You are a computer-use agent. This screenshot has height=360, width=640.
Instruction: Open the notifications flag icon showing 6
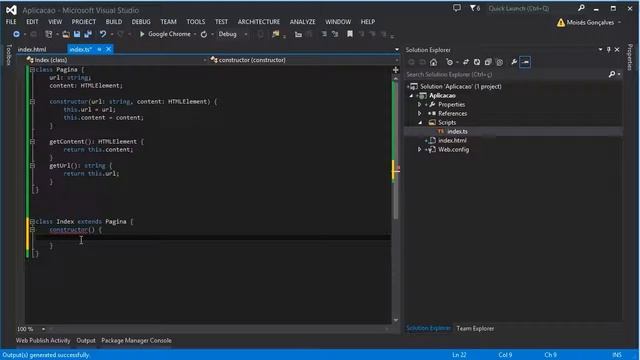click(475, 8)
